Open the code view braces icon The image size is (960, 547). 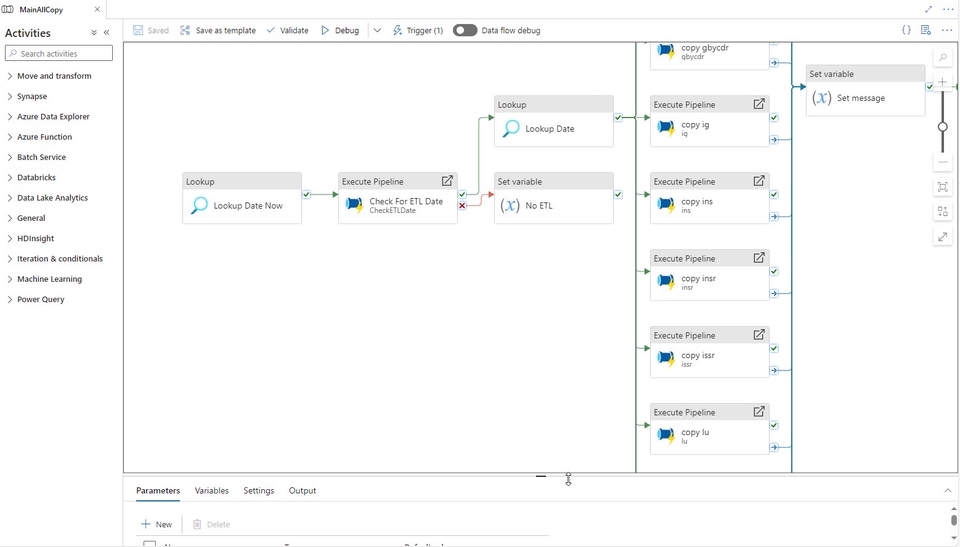tap(906, 30)
